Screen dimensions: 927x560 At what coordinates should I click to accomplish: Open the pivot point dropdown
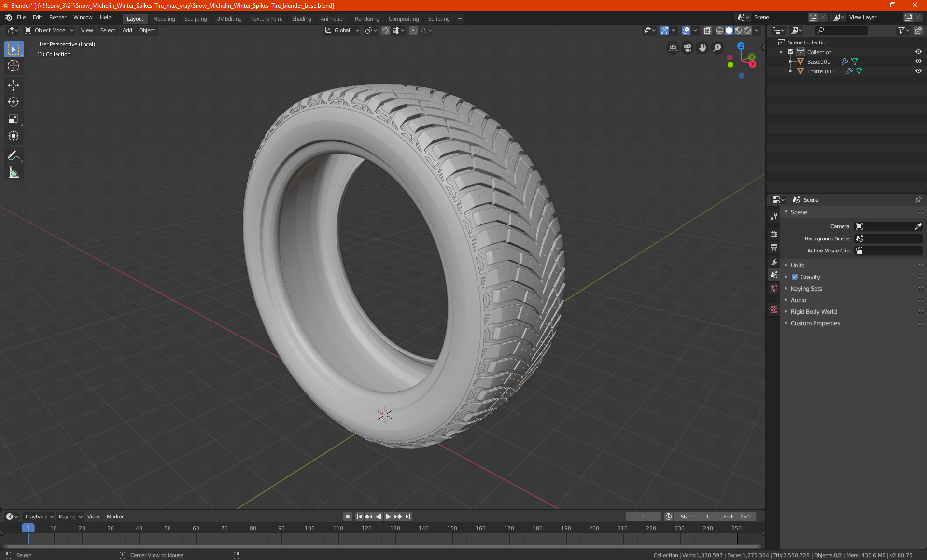coord(371,30)
